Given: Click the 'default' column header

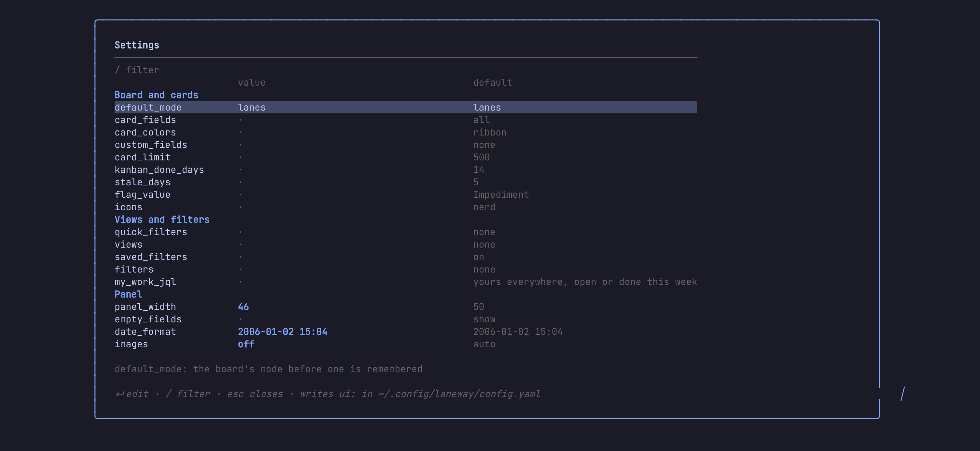Looking at the screenshot, I should click(493, 83).
